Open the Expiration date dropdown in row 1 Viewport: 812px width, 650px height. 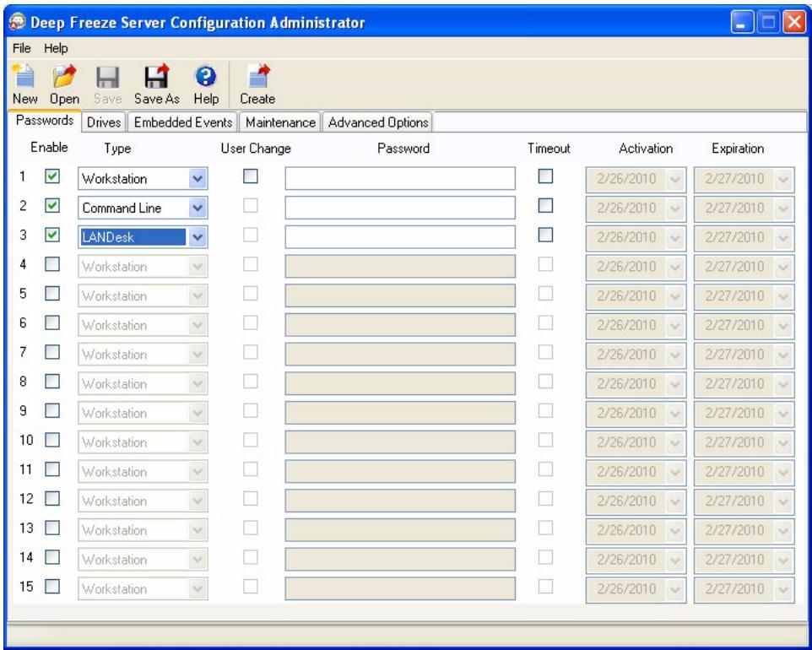pos(783,180)
